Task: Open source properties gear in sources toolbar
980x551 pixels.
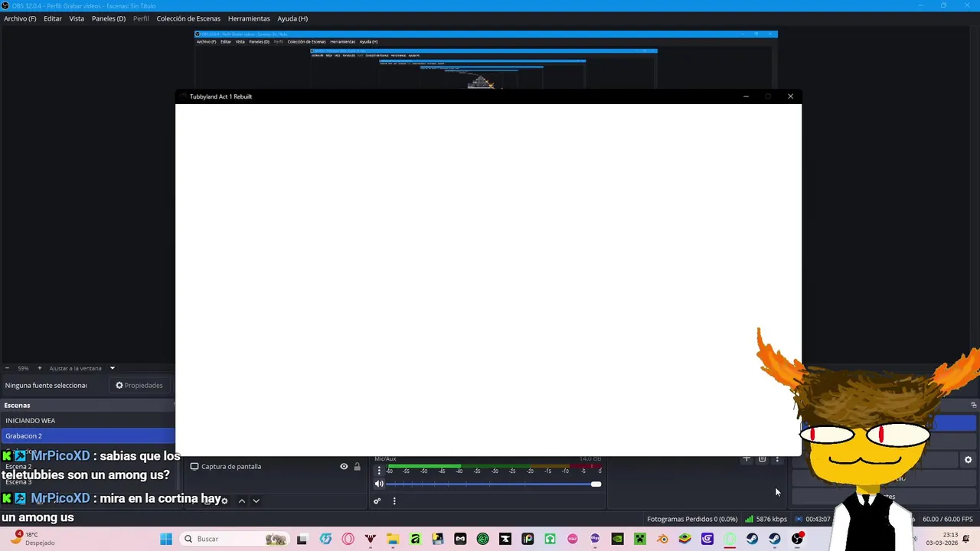Action: 224,500
